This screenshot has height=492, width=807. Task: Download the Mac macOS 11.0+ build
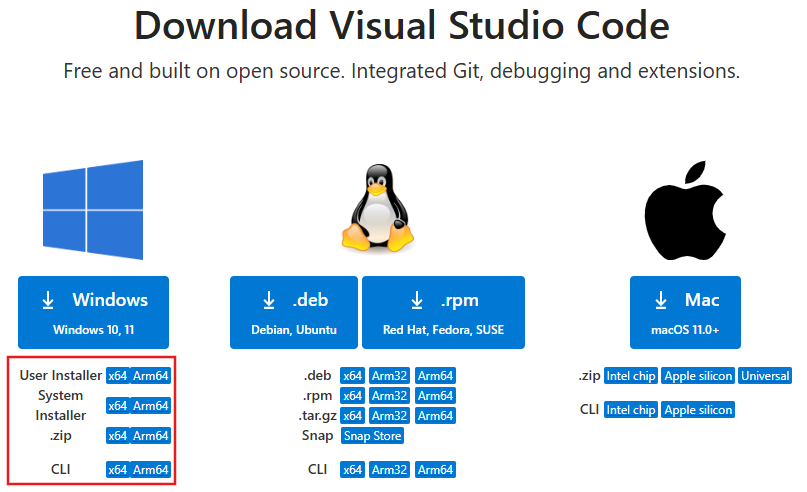point(685,311)
